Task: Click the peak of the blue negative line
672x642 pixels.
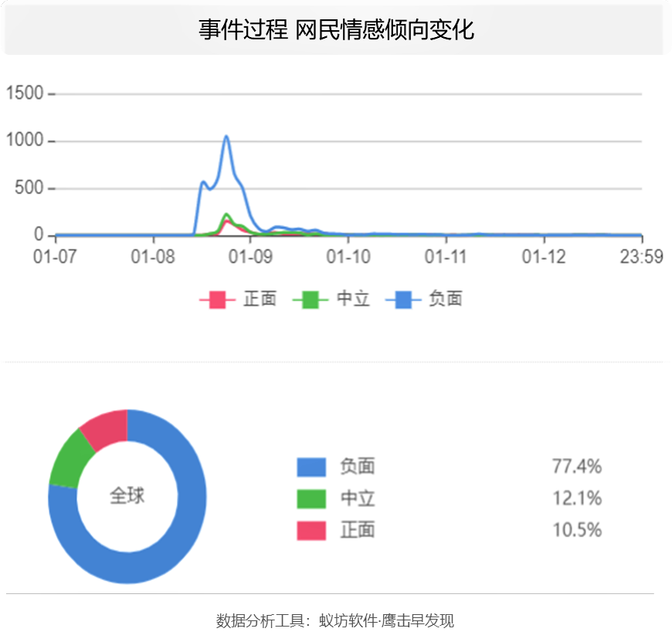Action: coord(226,137)
